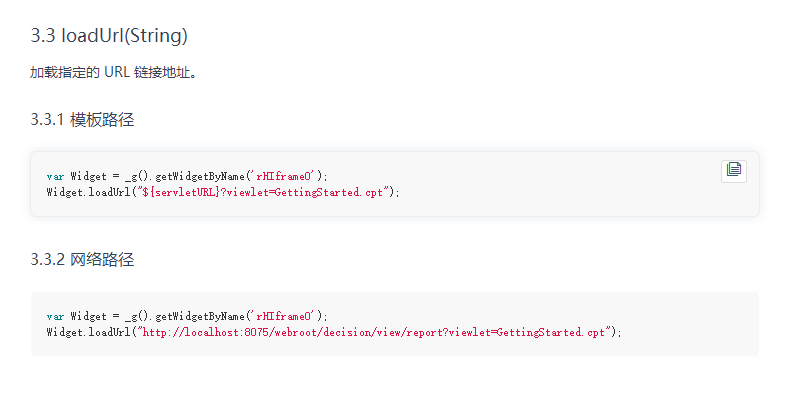Click the copy code icon in first block

pos(733,171)
